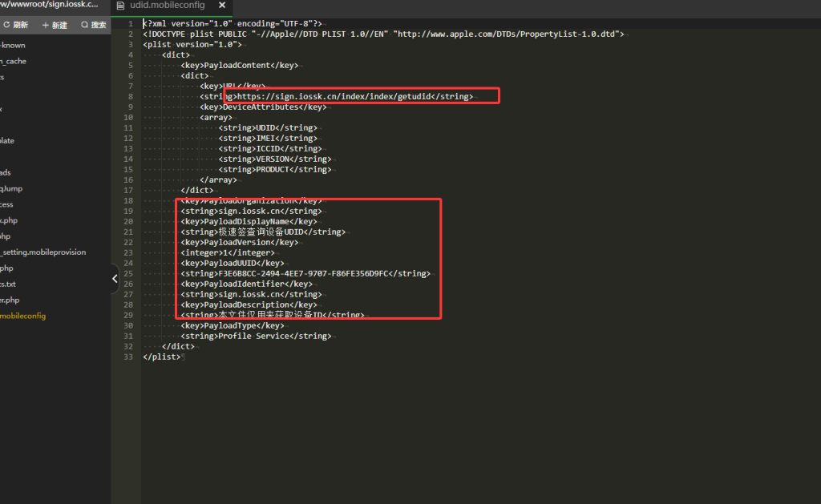Click the PayloadDisplayName key line
Image resolution: width=821 pixels, height=504 pixels.
click(x=249, y=221)
